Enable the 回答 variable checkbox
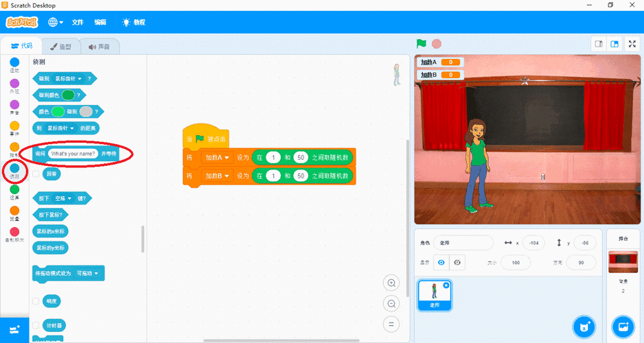Viewport: 644px width, 343px height. [36, 174]
